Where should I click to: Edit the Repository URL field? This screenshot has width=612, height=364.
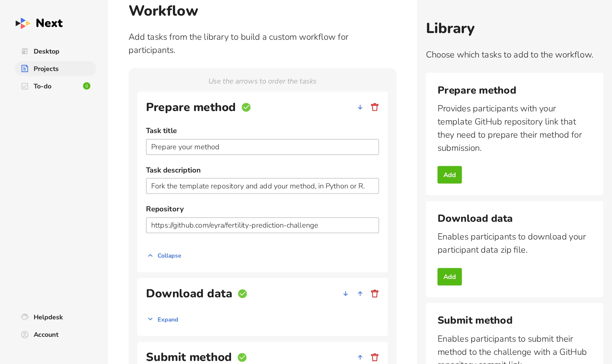point(263,225)
